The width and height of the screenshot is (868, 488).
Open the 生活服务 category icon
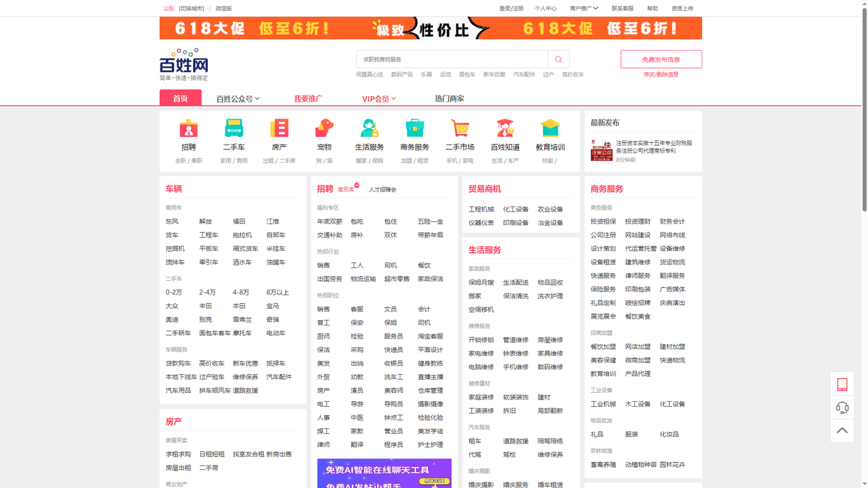click(370, 128)
